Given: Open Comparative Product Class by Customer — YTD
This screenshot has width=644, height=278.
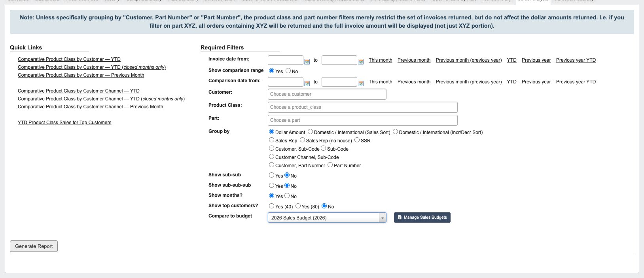Looking at the screenshot, I should [69, 59].
